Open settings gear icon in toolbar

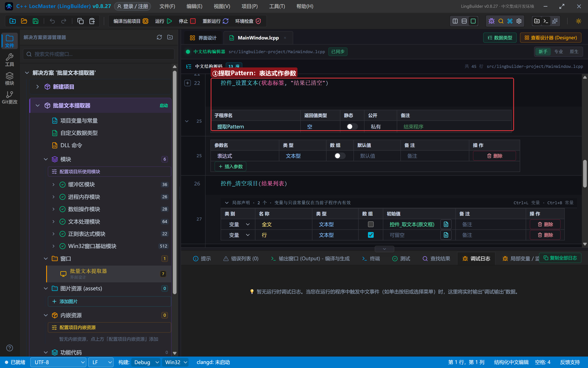(x=519, y=21)
